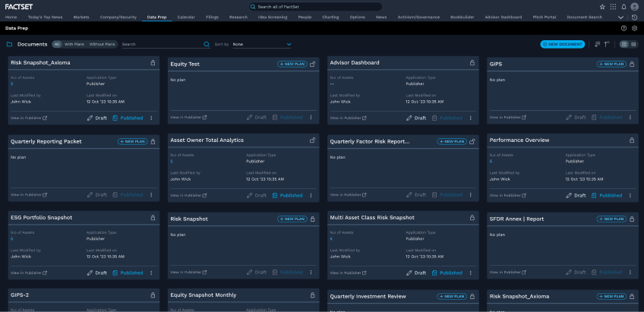Image resolution: width=644 pixels, height=312 pixels.
Task: Open the favorites star icon
Action: [602, 7]
